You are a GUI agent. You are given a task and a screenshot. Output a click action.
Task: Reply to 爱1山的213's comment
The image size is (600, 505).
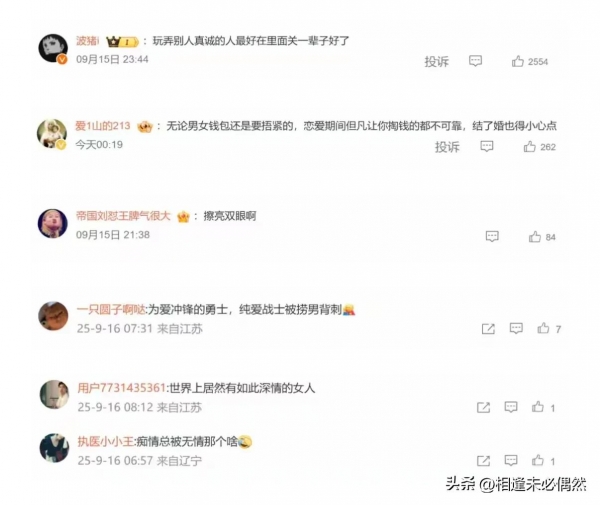[x=487, y=146]
